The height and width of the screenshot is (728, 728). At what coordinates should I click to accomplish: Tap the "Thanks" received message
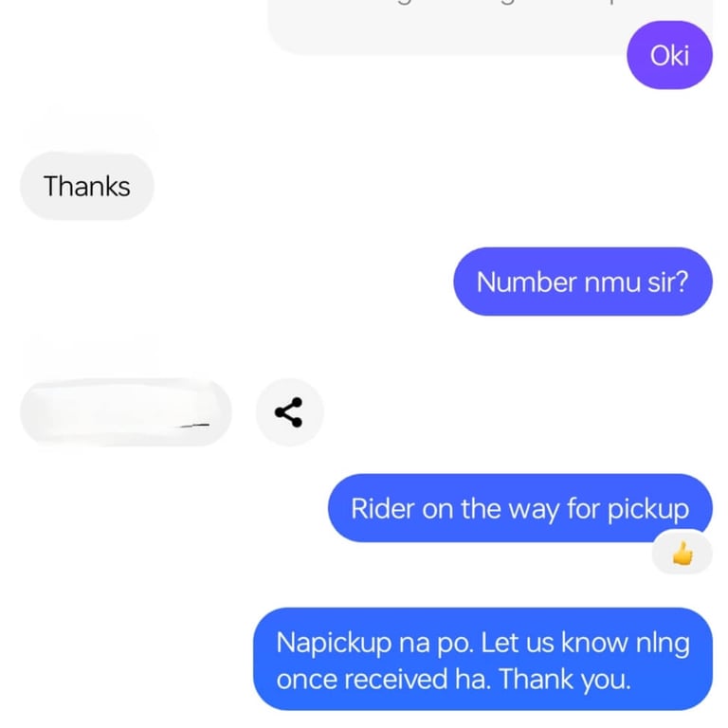pyautogui.click(x=87, y=186)
